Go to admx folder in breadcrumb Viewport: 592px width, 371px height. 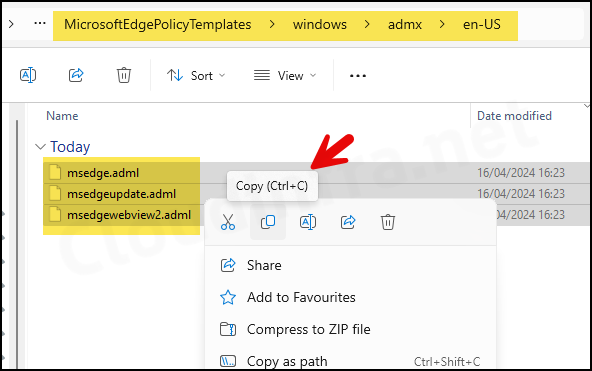pos(405,25)
